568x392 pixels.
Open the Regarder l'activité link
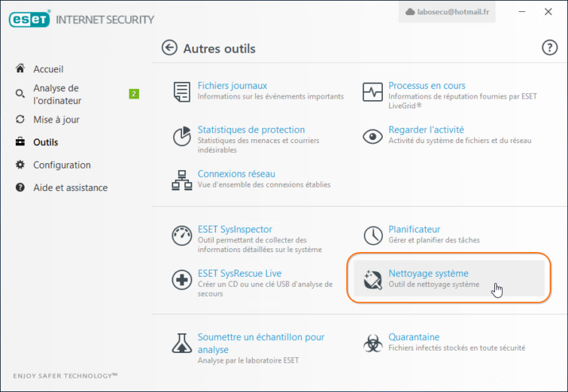point(426,129)
